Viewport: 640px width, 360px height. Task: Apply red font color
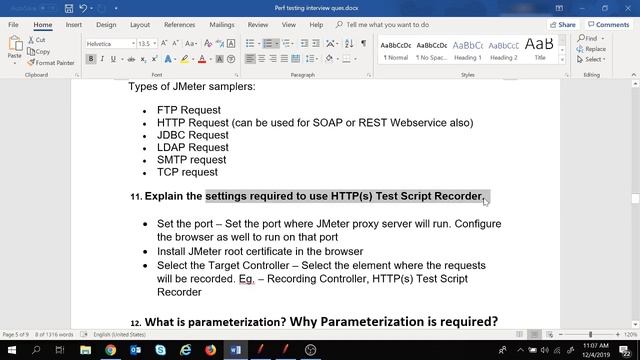(202, 60)
